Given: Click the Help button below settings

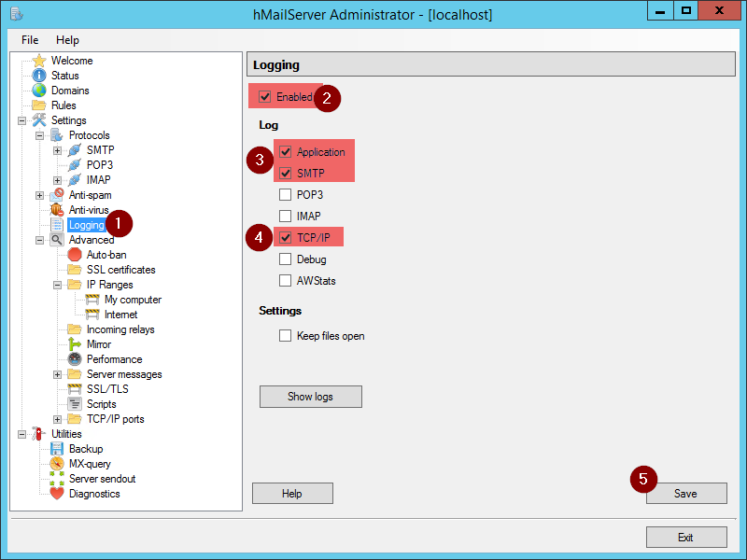Looking at the screenshot, I should pyautogui.click(x=292, y=494).
